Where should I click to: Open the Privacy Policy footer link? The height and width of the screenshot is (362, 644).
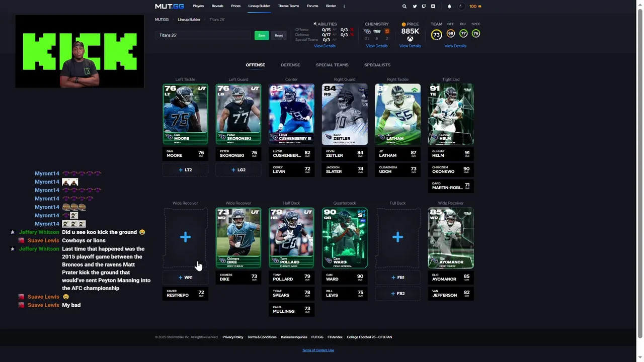(233, 337)
